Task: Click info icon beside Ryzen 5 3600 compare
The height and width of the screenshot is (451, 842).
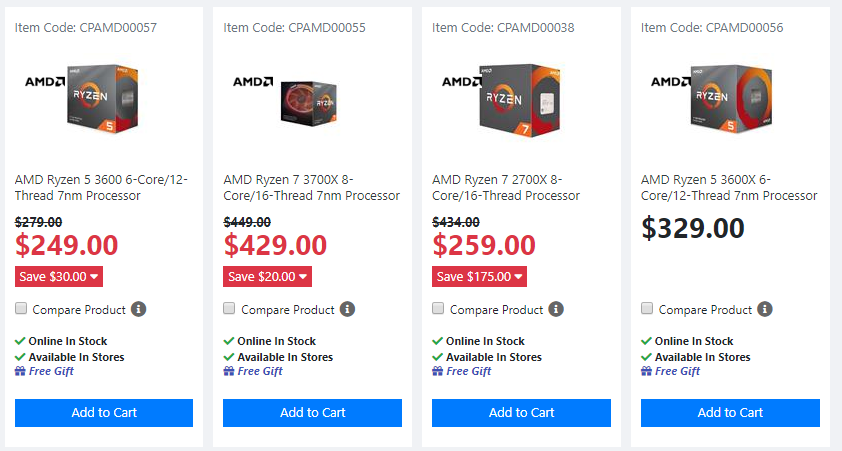Action: click(x=139, y=309)
